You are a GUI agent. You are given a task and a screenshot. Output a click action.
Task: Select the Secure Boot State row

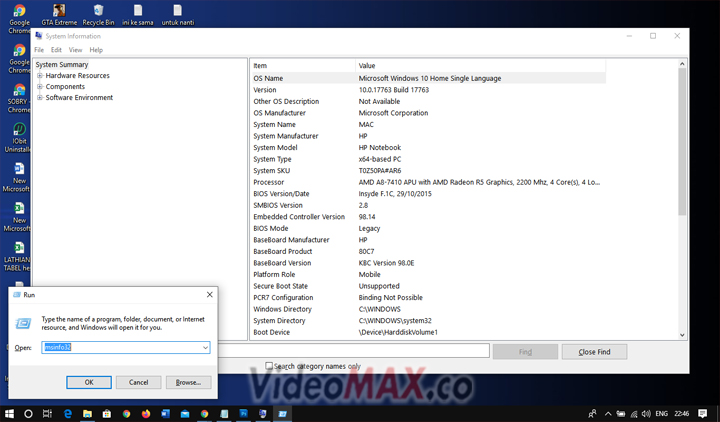(428, 286)
